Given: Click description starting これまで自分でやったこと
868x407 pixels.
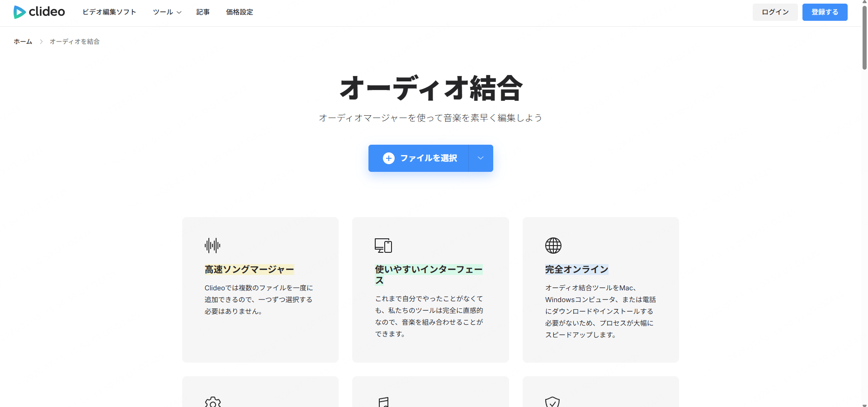Looking at the screenshot, I should coord(429,316).
